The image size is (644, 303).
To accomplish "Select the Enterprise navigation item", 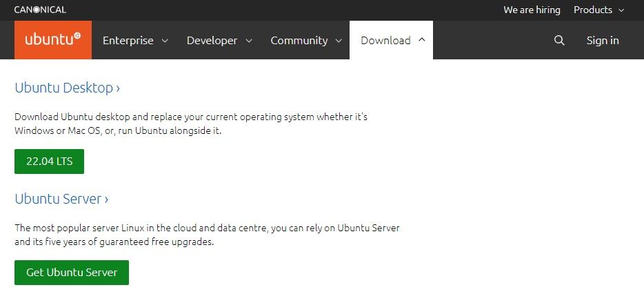I will pos(128,40).
